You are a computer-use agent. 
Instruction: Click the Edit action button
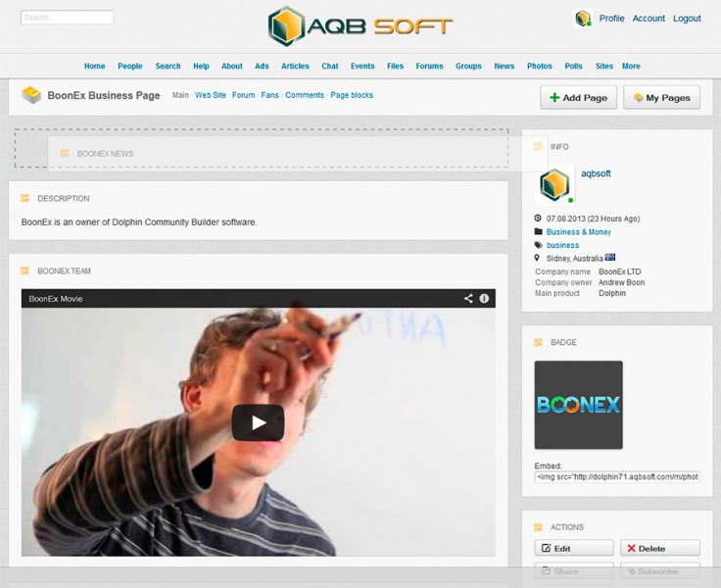(x=574, y=548)
